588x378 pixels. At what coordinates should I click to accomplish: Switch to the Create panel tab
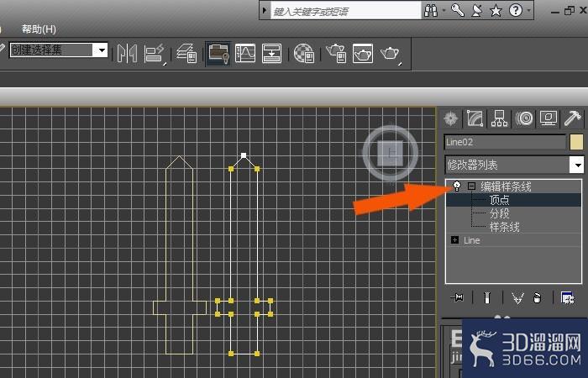click(x=450, y=118)
